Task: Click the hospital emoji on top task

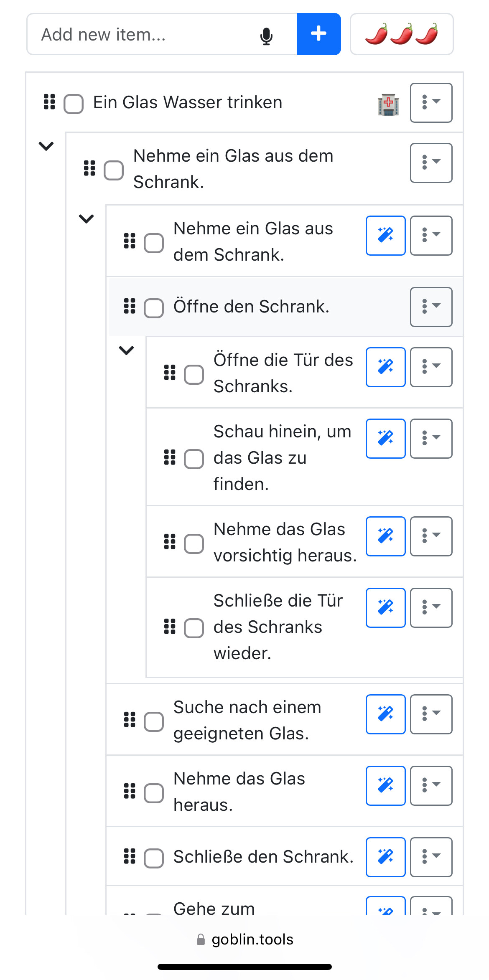Action: (x=388, y=104)
